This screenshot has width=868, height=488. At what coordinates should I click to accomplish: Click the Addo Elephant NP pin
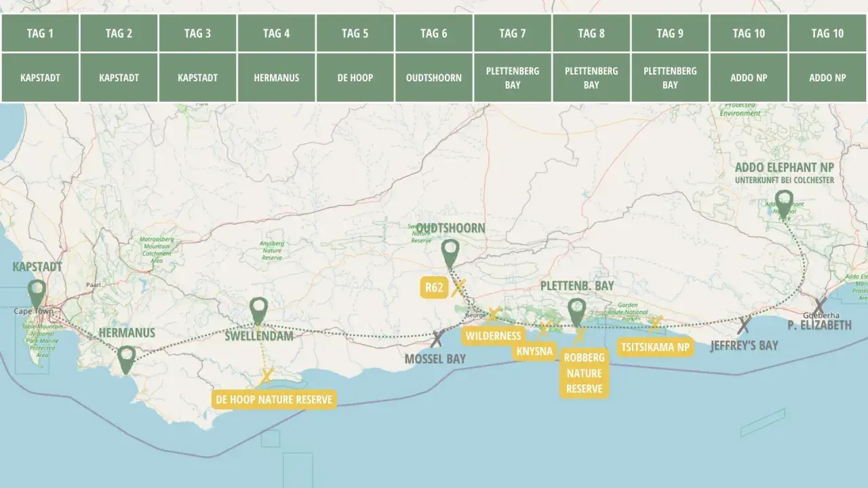[x=784, y=205]
